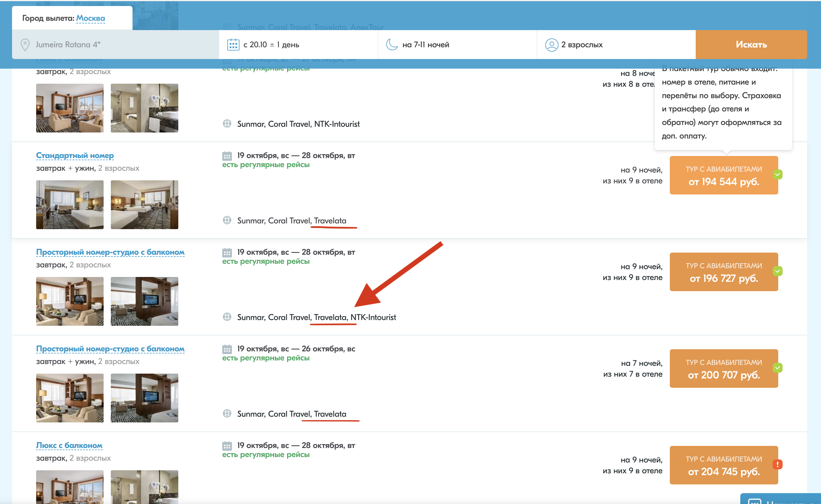Select the tour priced от 200 707 руб.
This screenshot has width=821, height=504.
(724, 369)
